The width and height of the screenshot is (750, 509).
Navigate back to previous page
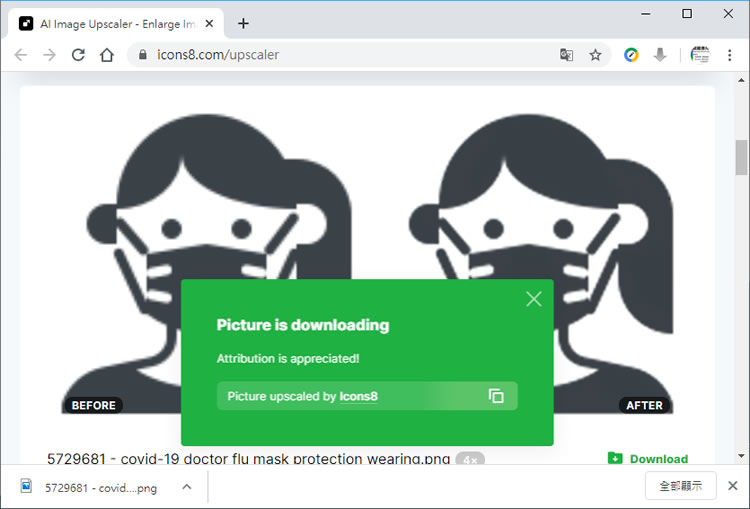21,55
